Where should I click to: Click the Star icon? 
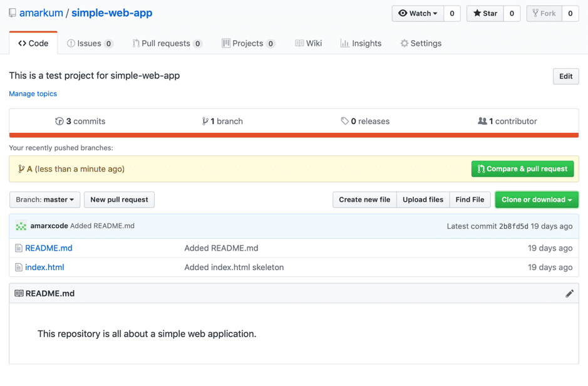pyautogui.click(x=477, y=13)
